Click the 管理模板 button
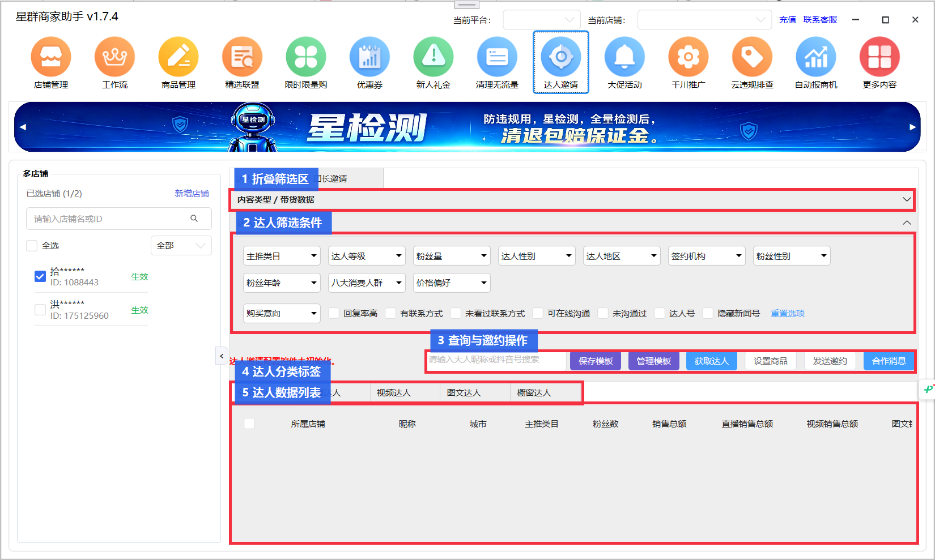 pos(654,361)
